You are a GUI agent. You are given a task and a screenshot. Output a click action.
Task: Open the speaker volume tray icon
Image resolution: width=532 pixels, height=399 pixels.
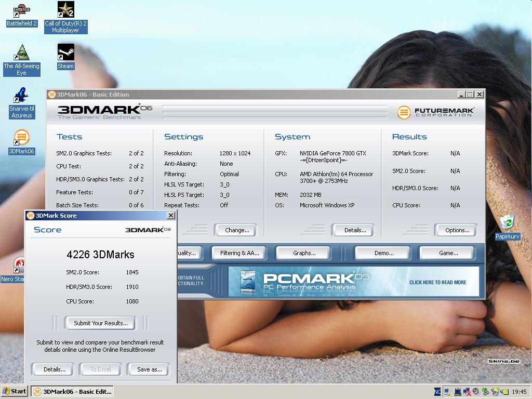coord(476,392)
